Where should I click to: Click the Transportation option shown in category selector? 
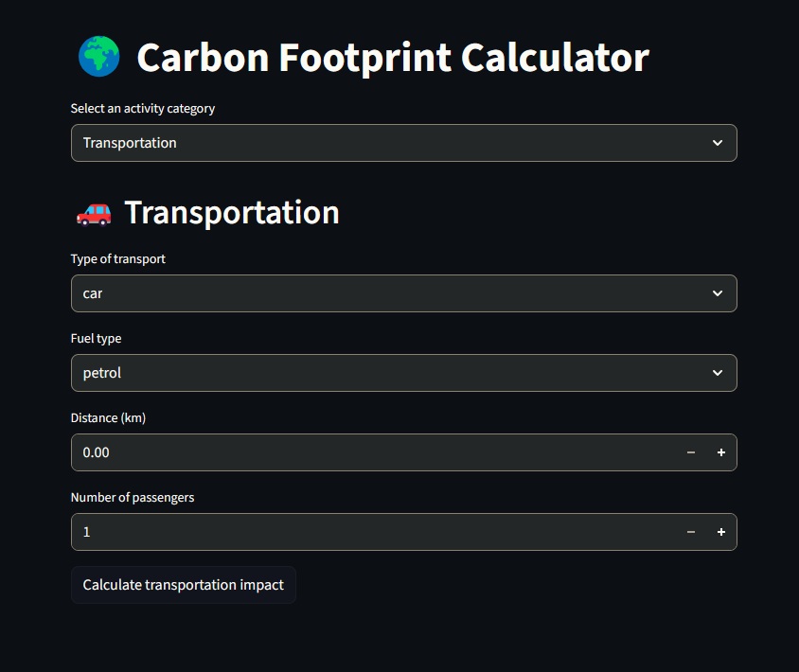tap(130, 143)
